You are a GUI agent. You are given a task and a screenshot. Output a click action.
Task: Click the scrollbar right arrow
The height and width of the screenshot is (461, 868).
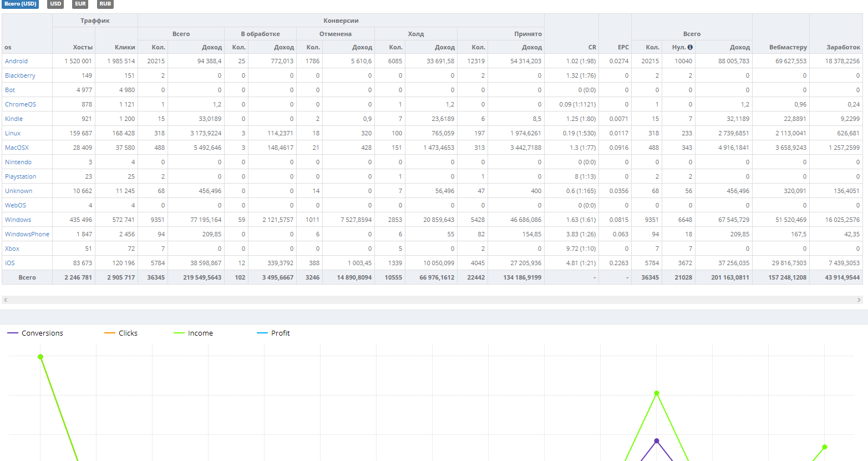[x=859, y=300]
